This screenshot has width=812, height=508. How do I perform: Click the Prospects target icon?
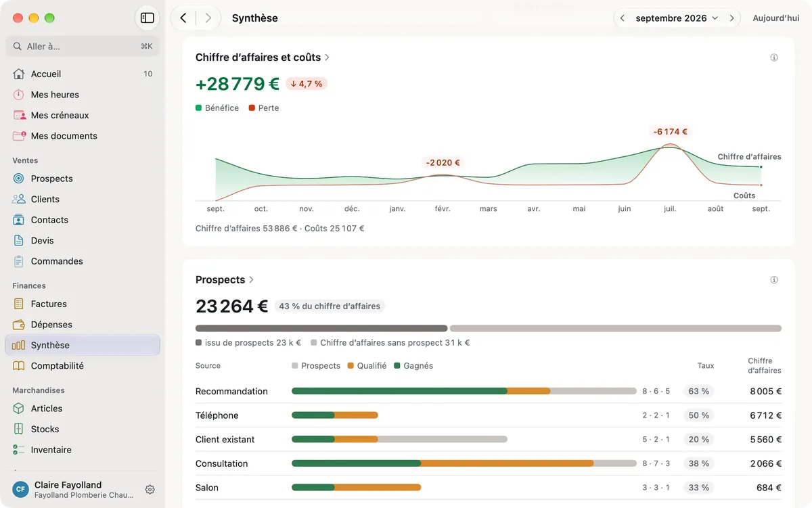(x=19, y=179)
